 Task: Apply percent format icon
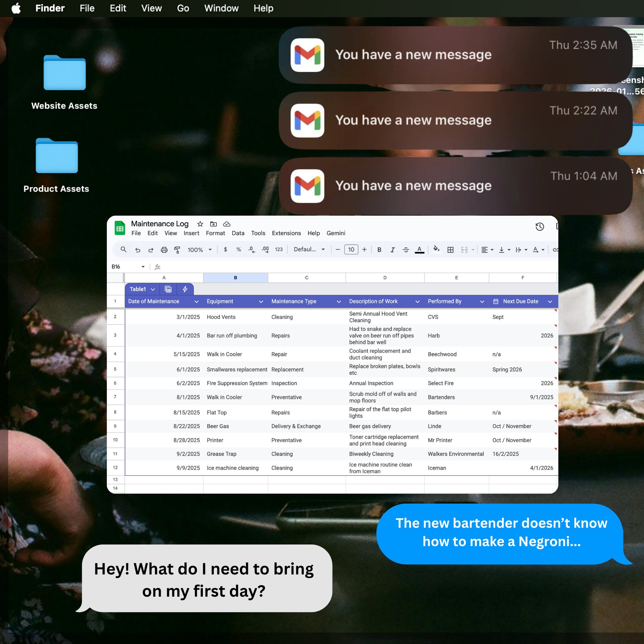(x=239, y=249)
